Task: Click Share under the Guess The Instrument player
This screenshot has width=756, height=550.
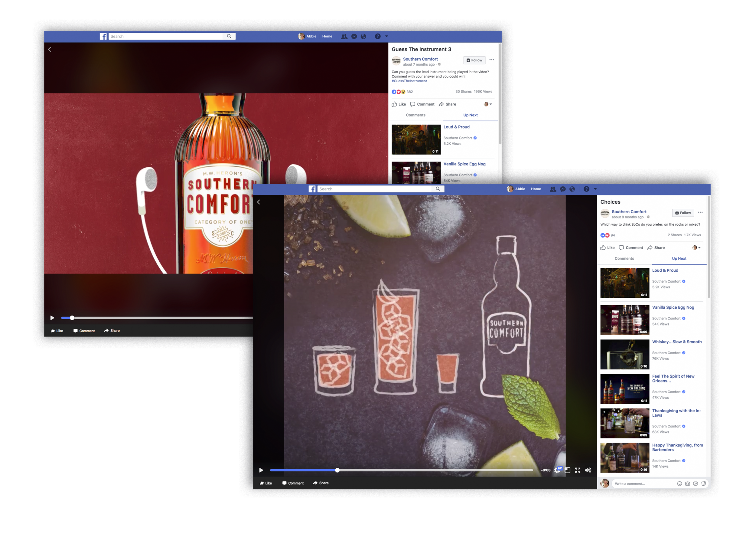Action: point(112,331)
